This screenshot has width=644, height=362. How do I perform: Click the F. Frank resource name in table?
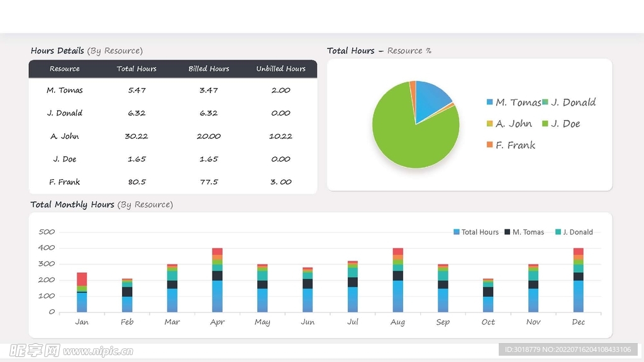tap(65, 182)
